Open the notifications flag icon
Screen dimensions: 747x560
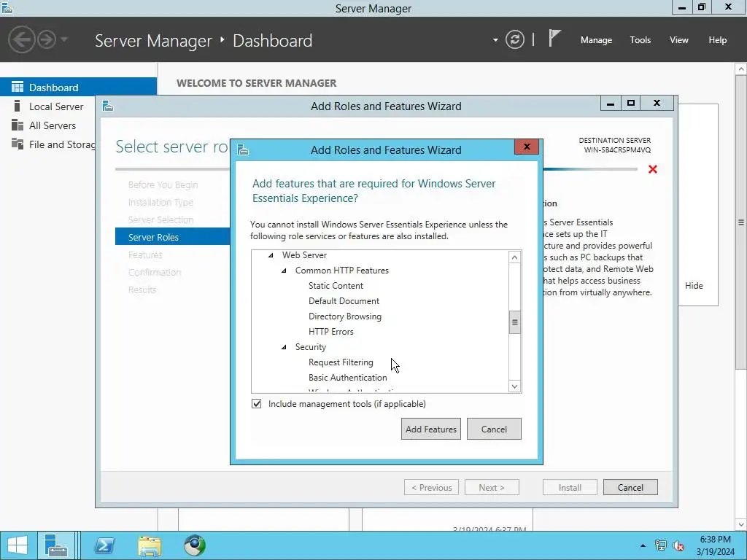pos(554,38)
